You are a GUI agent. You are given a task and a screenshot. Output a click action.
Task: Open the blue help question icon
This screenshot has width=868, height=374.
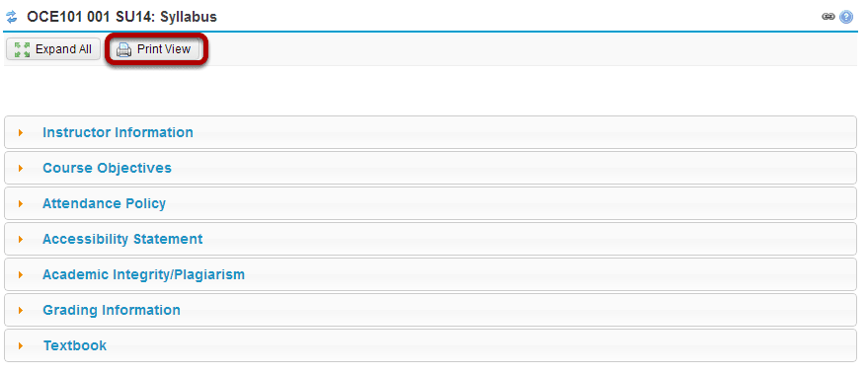tap(846, 17)
